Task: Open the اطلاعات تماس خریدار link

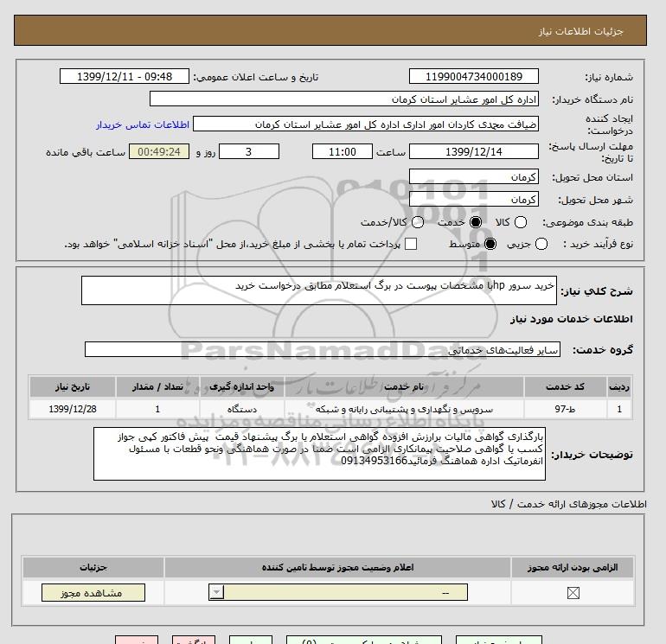Action: point(143,124)
